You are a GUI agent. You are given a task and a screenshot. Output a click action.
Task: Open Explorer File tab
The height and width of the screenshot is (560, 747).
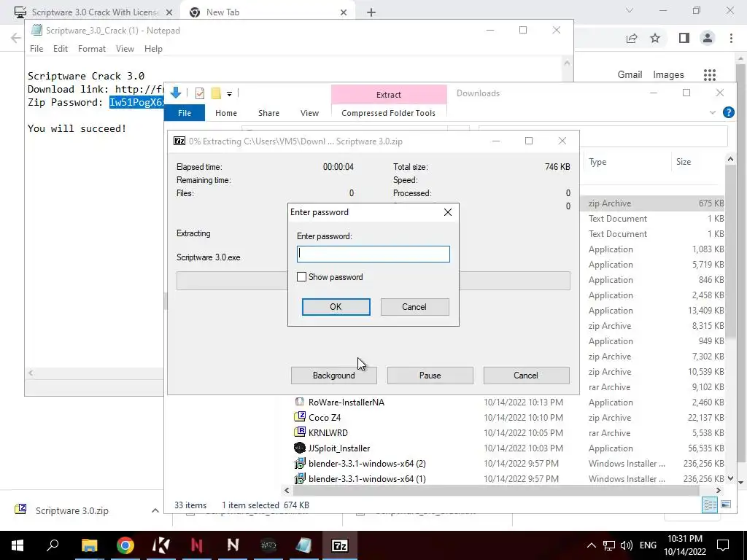[x=185, y=113]
